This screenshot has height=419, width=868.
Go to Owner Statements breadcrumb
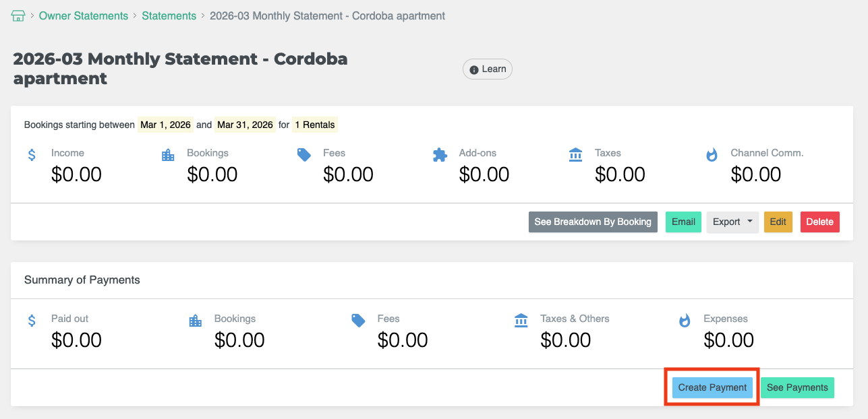coord(83,15)
